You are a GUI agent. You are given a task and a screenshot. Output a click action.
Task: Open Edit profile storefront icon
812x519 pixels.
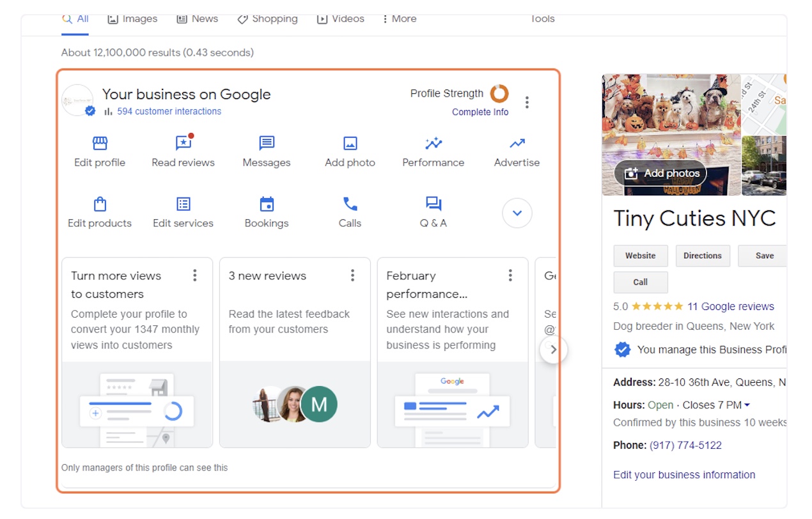click(100, 143)
